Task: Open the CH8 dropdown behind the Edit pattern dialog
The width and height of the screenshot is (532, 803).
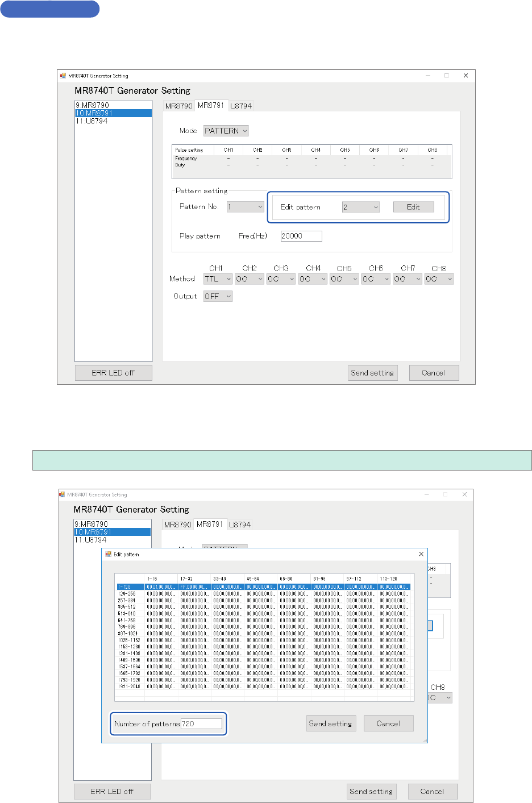Action: [440, 698]
